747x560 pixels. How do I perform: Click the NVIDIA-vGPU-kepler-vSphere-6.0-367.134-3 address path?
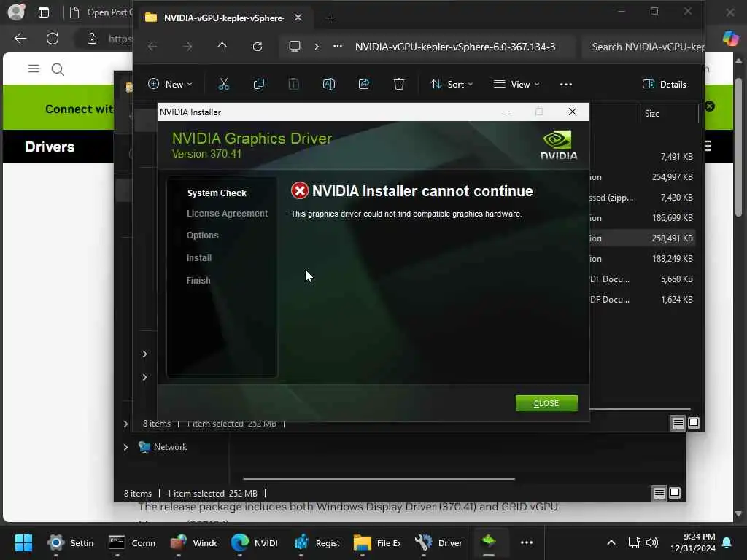(x=455, y=47)
